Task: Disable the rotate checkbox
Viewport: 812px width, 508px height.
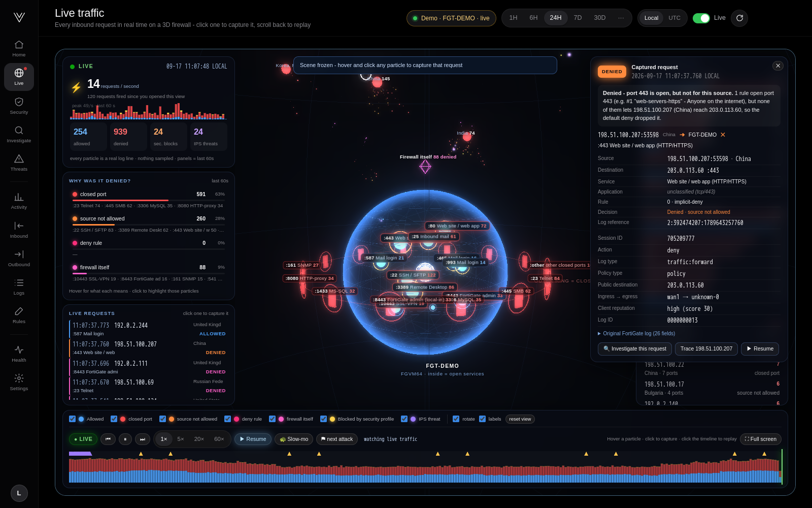Action: (456, 419)
